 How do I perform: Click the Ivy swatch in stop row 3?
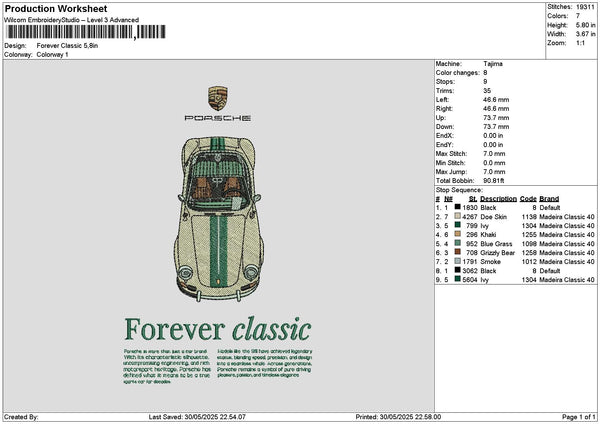[x=457, y=225]
